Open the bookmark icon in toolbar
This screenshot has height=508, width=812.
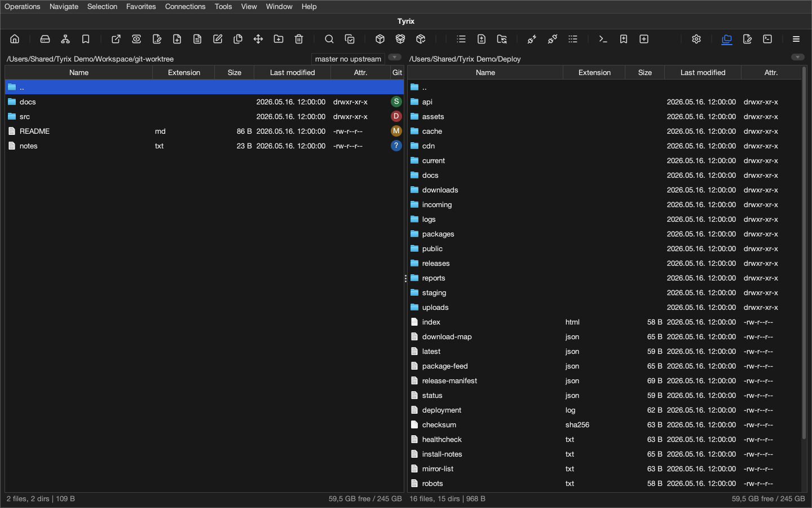pos(86,39)
